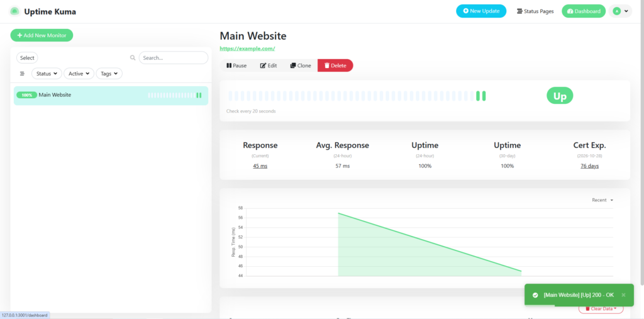Viewport: 644px width, 319px height.
Task: Click the Avg. Response label
Action: pos(343,145)
